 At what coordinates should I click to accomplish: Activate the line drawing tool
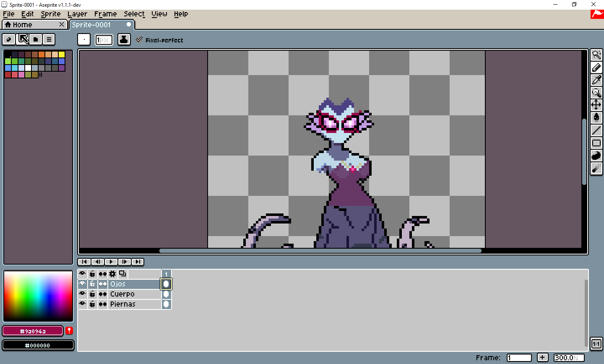coord(596,130)
